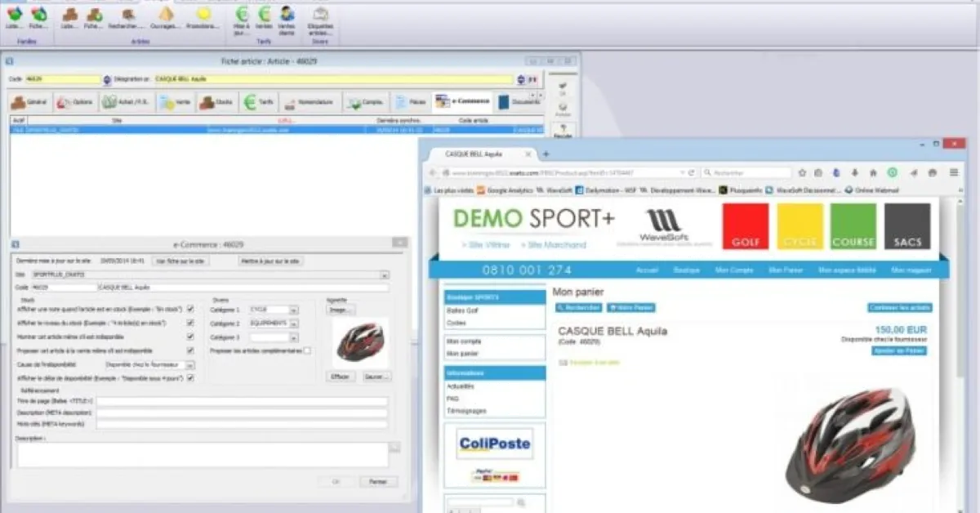Open Firefox URL bar history dropdown arrow
The height and width of the screenshot is (513, 980).
click(x=681, y=172)
